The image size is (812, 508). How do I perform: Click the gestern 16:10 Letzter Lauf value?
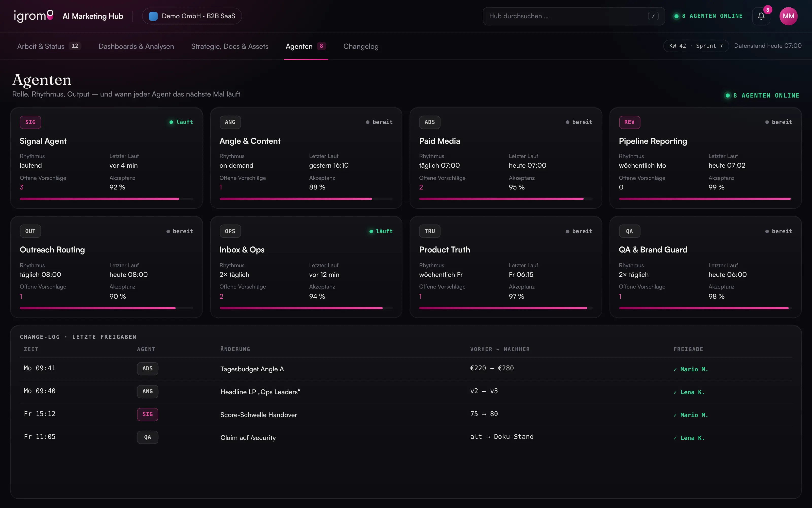329,165
